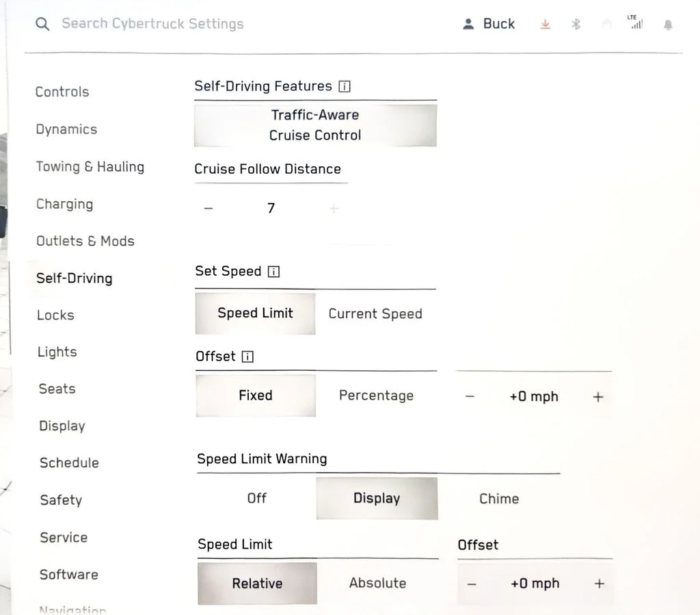Decrease the Set Speed offset mph

click(x=470, y=396)
